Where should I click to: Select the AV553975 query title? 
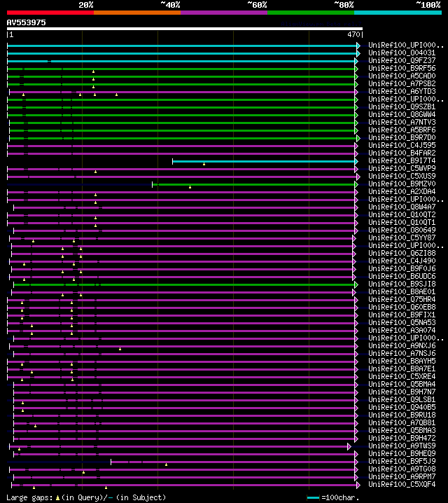coord(27,22)
